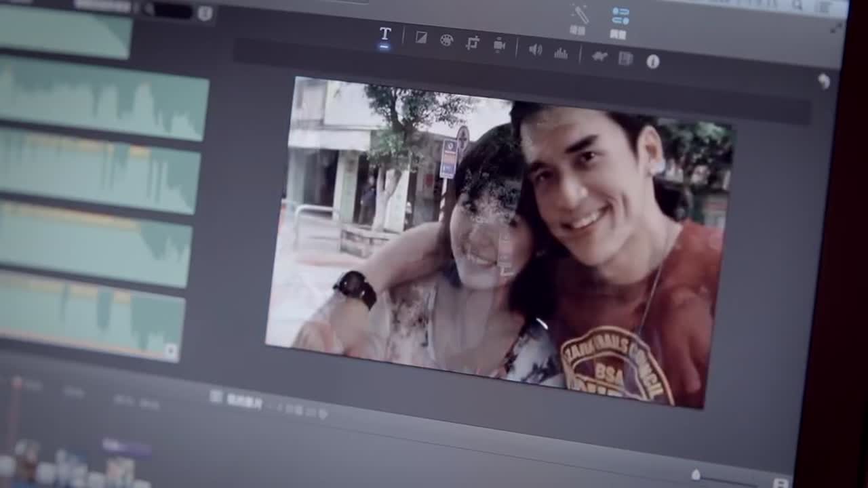Open the volume adjustment tool
This screenshot has width=868, height=488.
535,49
